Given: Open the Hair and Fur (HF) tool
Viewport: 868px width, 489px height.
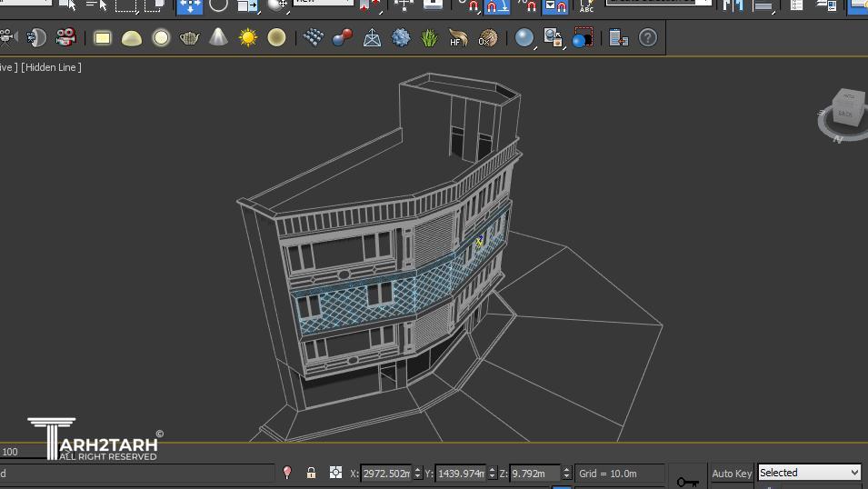Looking at the screenshot, I should (458, 37).
